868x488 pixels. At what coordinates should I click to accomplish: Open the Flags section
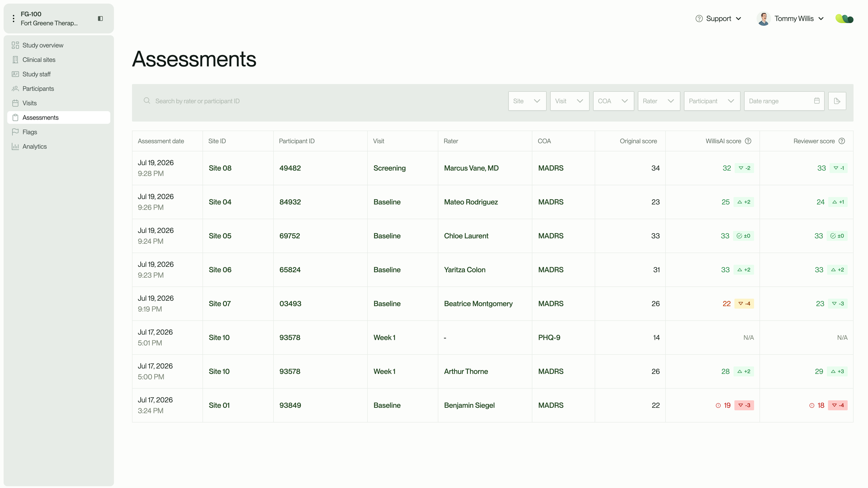tap(59, 132)
